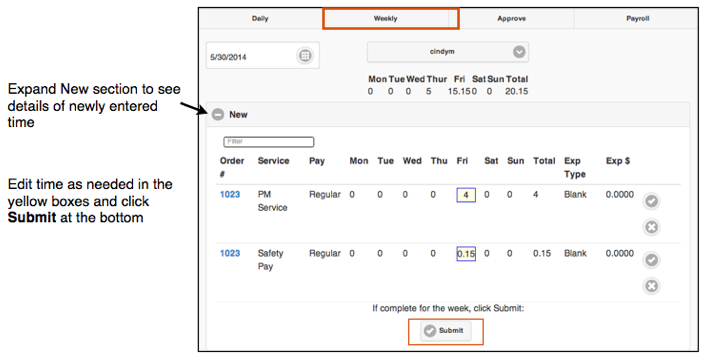This screenshot has height=362, width=709.
Task: Open the cindym user dropdown
Action: coord(448,52)
